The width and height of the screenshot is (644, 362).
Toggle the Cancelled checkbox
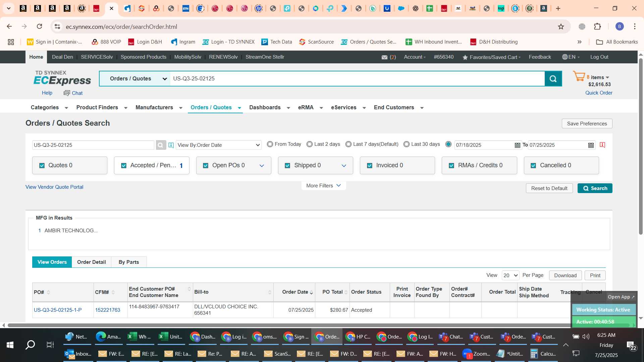(x=533, y=166)
